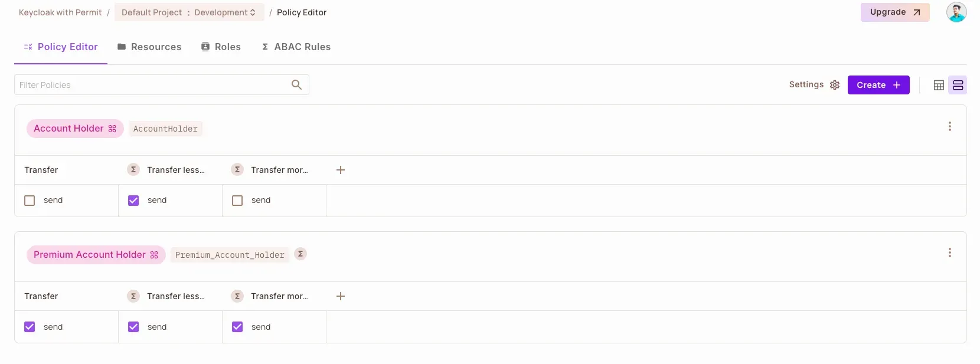The width and height of the screenshot is (980, 364).
Task: Open the Default Project Development environment dropdown
Action: (189, 12)
